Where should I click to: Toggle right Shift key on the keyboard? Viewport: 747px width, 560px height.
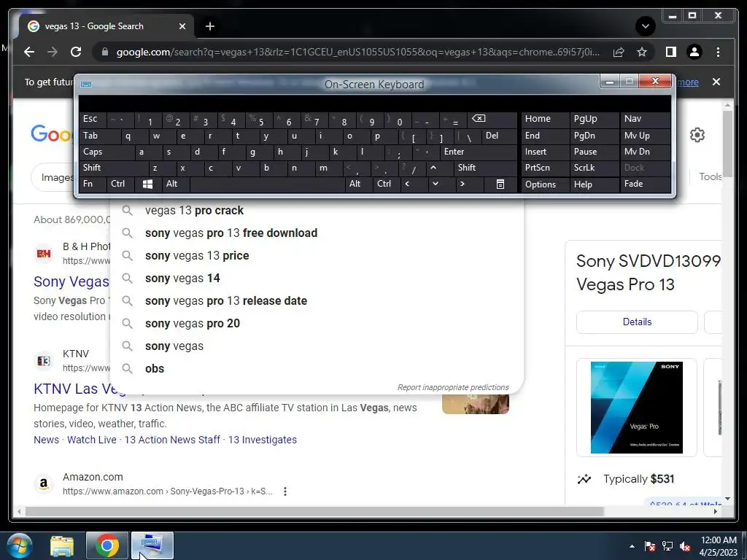pyautogui.click(x=485, y=168)
